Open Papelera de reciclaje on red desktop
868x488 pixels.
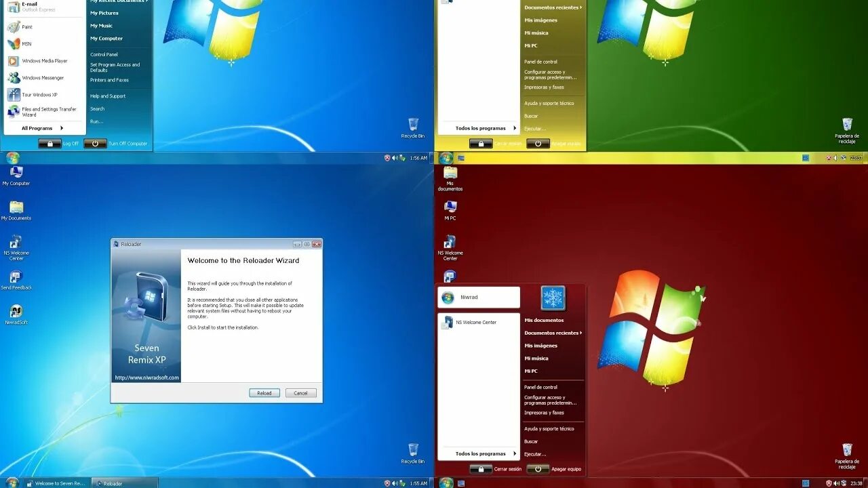click(x=847, y=456)
